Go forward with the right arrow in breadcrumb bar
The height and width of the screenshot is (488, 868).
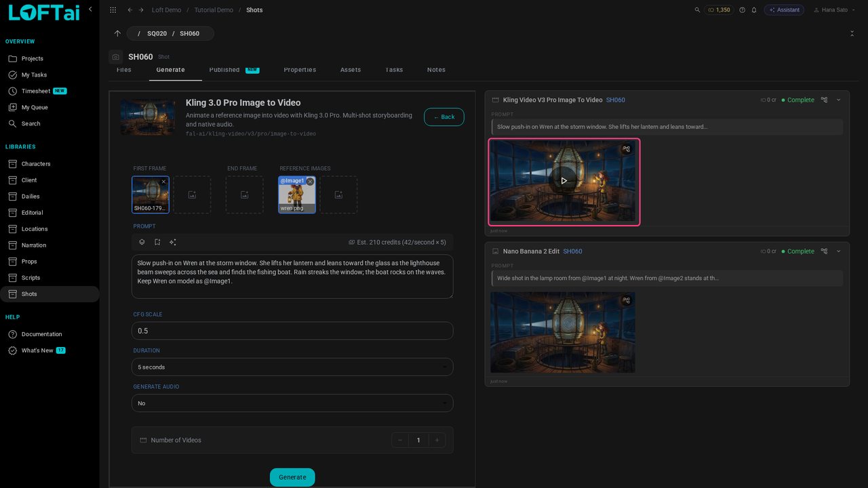tap(141, 10)
